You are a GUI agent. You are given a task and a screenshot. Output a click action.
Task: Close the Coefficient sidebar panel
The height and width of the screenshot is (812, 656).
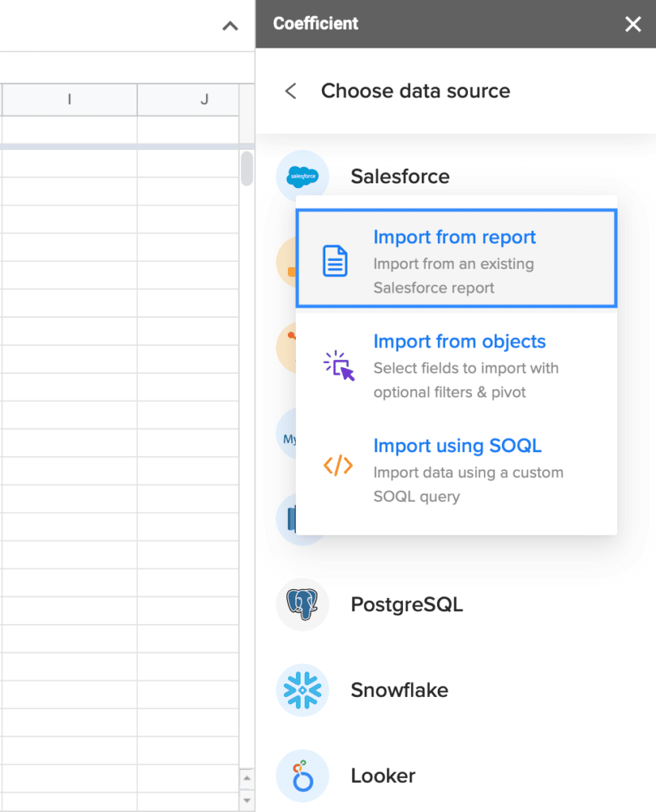click(633, 24)
